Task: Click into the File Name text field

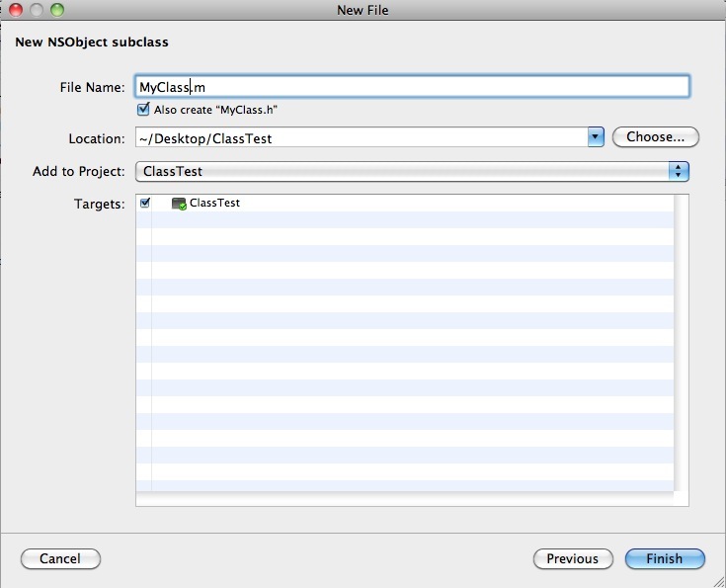Action: tap(412, 87)
